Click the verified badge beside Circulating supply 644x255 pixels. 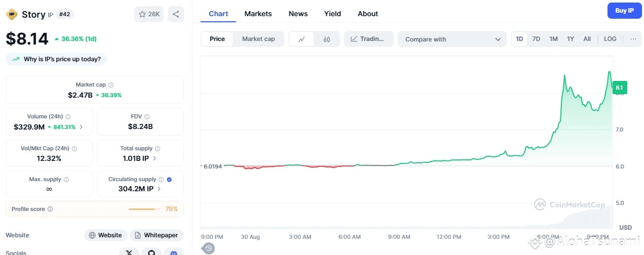[169, 180]
